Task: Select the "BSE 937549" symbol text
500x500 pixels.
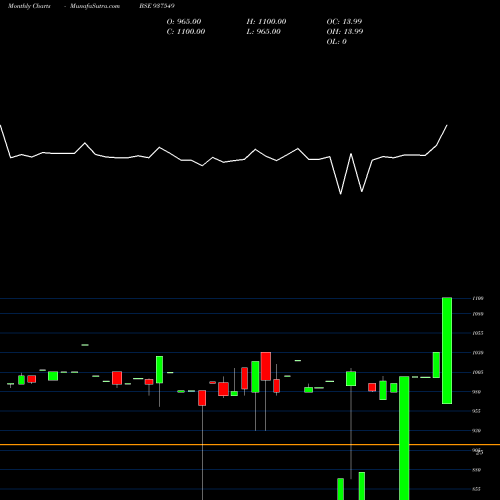Action: click(157, 6)
